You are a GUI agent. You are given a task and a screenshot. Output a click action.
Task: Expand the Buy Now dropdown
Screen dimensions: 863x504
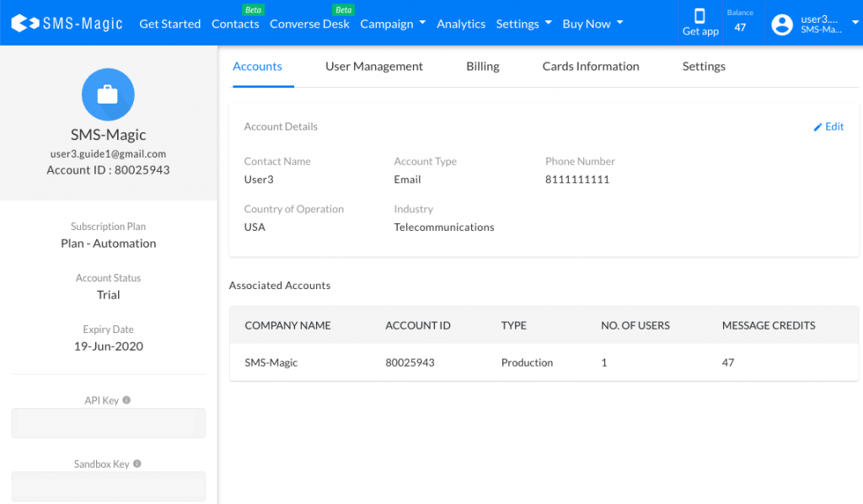click(592, 24)
